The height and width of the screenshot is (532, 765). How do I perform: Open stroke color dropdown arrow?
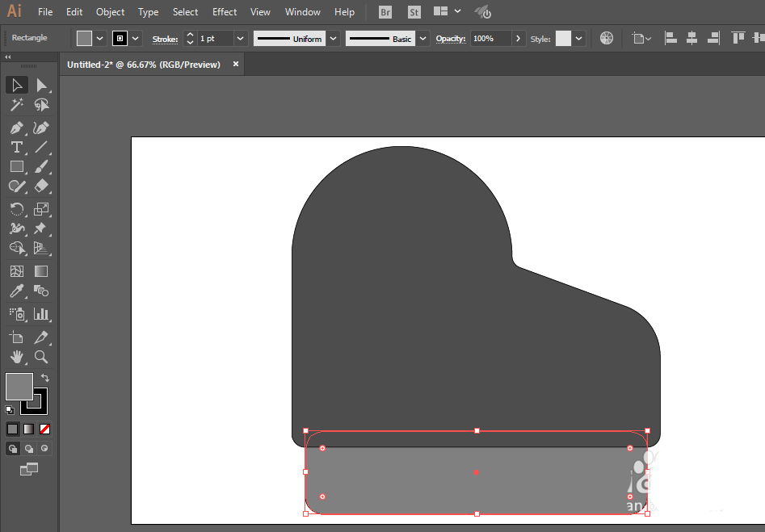135,39
